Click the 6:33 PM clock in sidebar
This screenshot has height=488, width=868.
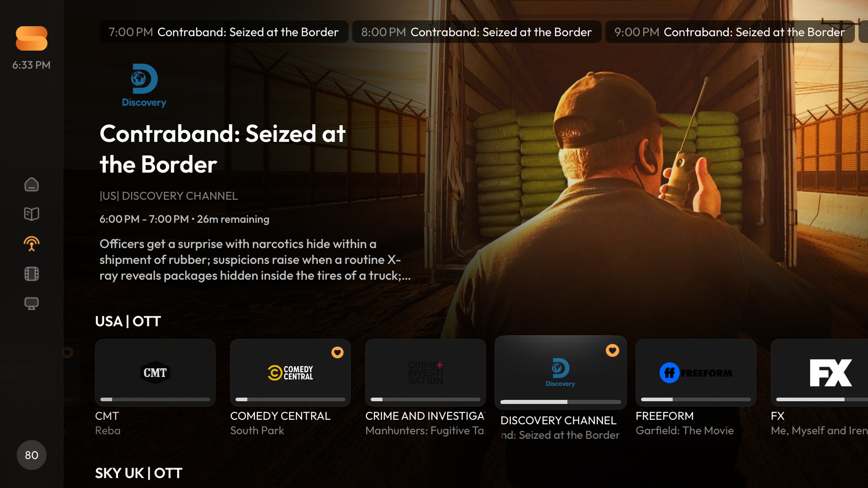[31, 65]
